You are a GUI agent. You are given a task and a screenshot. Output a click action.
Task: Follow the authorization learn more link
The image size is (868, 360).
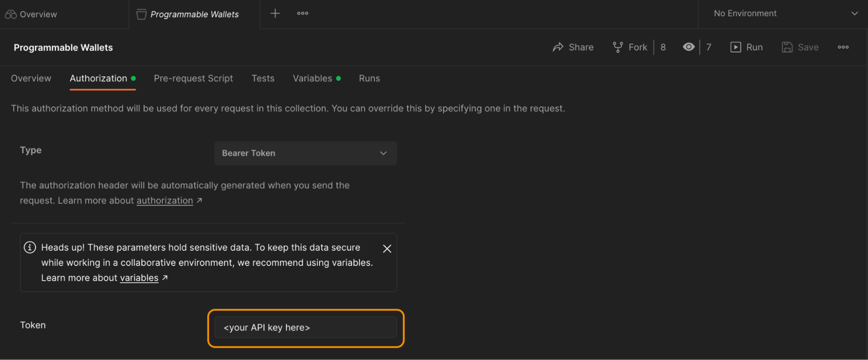click(165, 200)
